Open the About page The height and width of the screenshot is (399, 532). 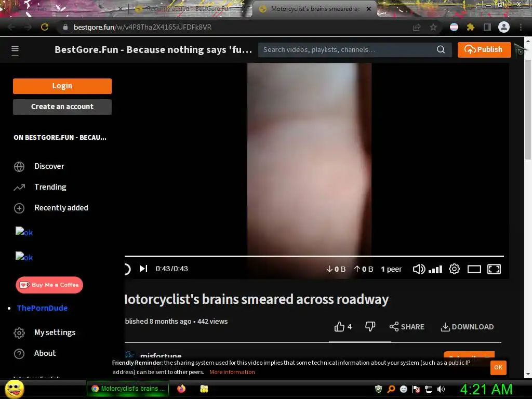(x=45, y=353)
